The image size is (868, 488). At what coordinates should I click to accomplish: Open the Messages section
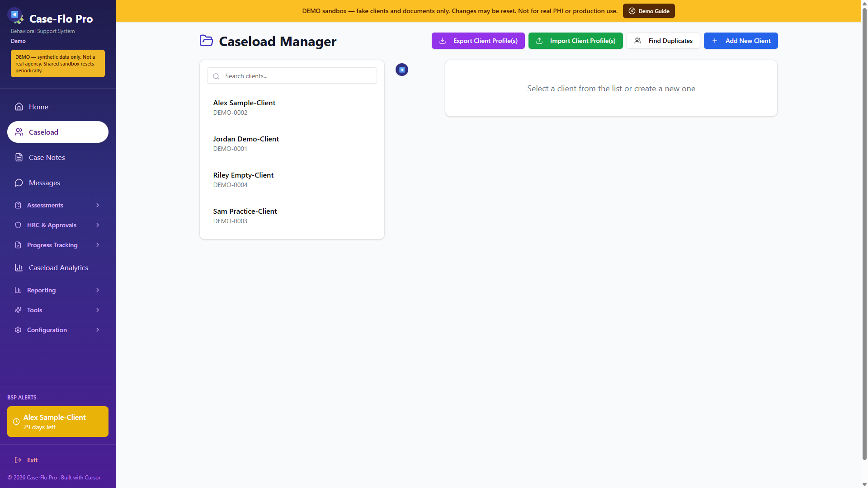[x=58, y=183]
